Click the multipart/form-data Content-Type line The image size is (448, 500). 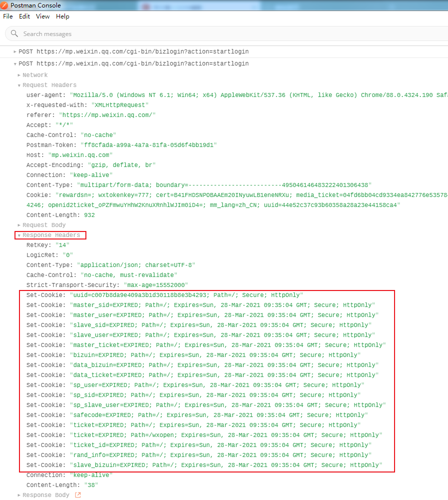click(199, 185)
